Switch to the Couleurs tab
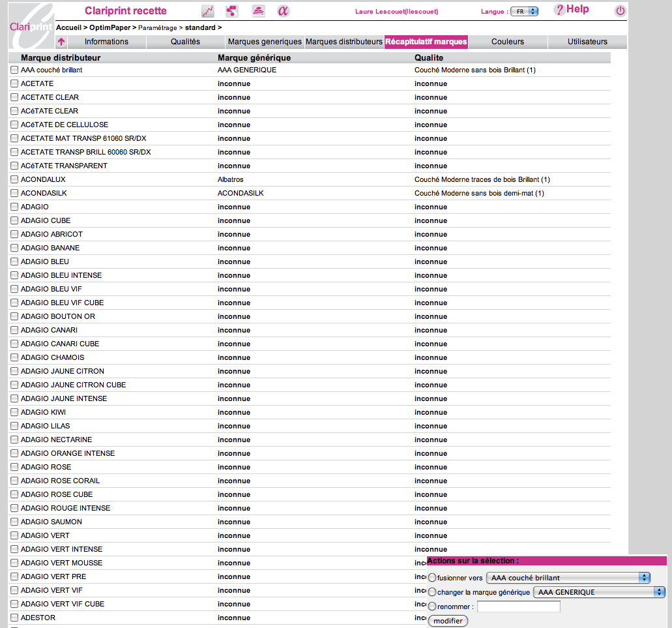Viewport: 672px width, 628px height. 508,42
